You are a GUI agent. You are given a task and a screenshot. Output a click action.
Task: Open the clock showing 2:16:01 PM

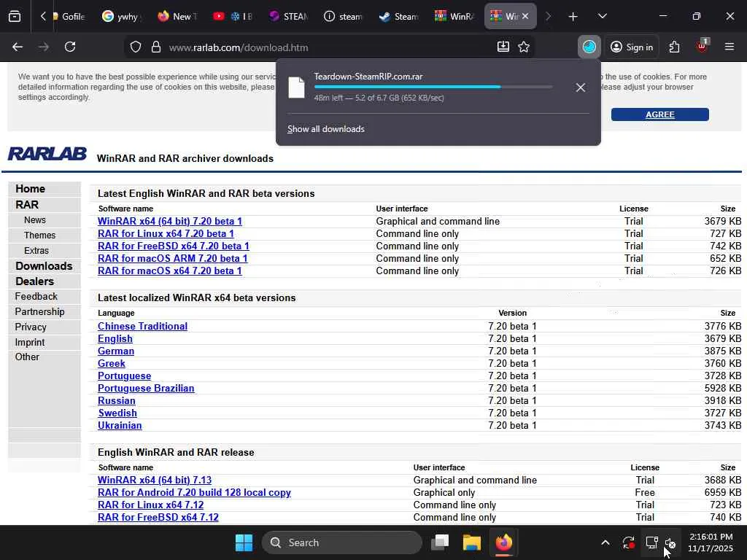click(711, 542)
